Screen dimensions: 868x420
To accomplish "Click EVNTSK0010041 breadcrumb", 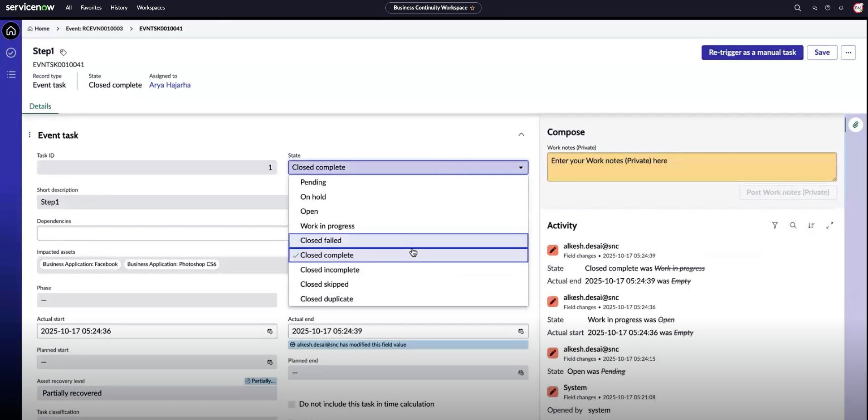I will tap(161, 29).
